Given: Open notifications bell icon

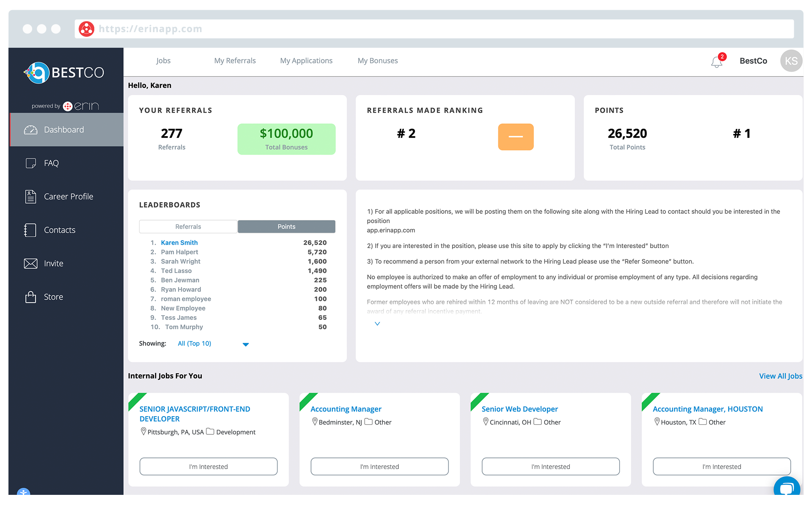Looking at the screenshot, I should [716, 62].
